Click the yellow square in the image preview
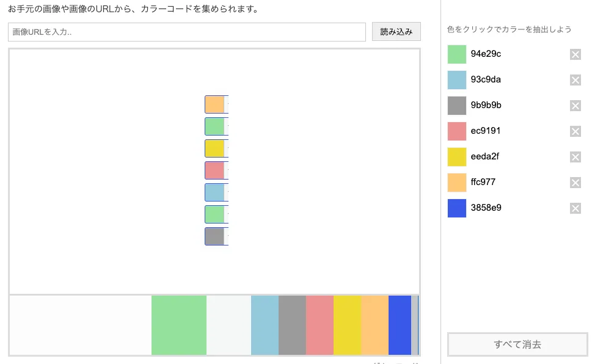 pyautogui.click(x=215, y=148)
